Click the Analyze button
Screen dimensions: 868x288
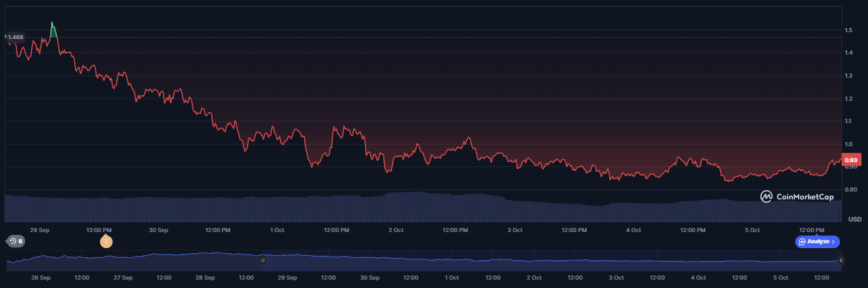coord(817,241)
